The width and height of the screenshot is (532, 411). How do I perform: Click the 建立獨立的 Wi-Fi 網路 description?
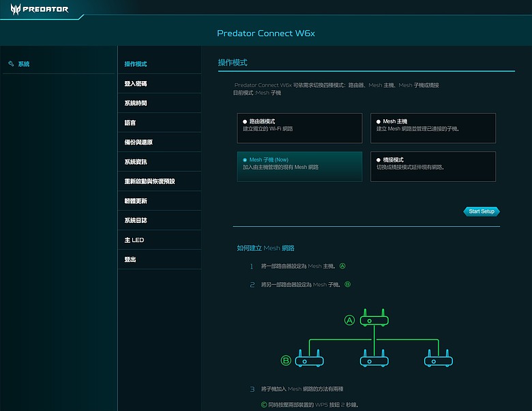click(x=267, y=129)
